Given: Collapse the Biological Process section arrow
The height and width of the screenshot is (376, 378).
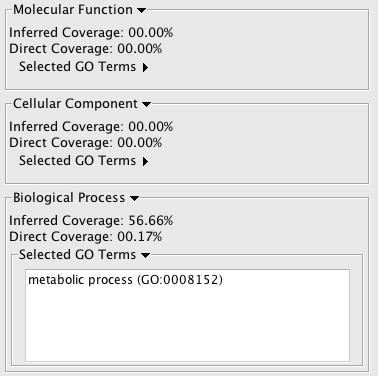Looking at the screenshot, I should click(x=134, y=198).
